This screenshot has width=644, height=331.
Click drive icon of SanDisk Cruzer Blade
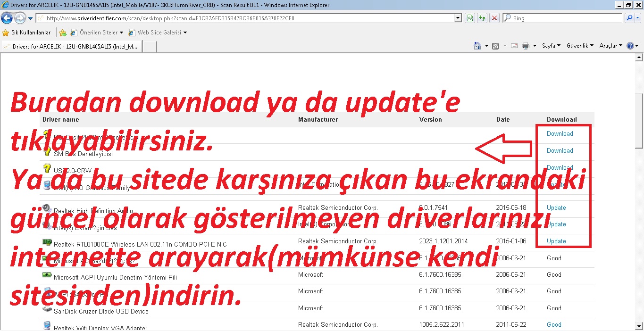pyautogui.click(x=47, y=309)
